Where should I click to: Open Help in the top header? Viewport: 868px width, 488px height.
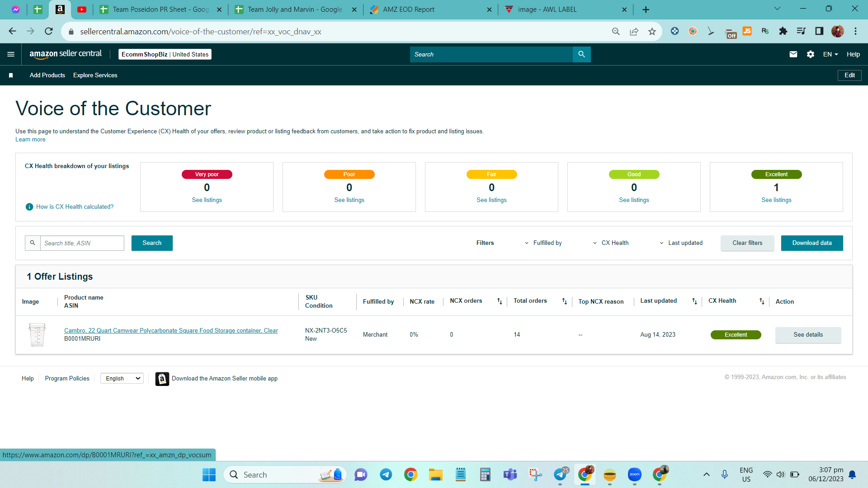tap(853, 54)
